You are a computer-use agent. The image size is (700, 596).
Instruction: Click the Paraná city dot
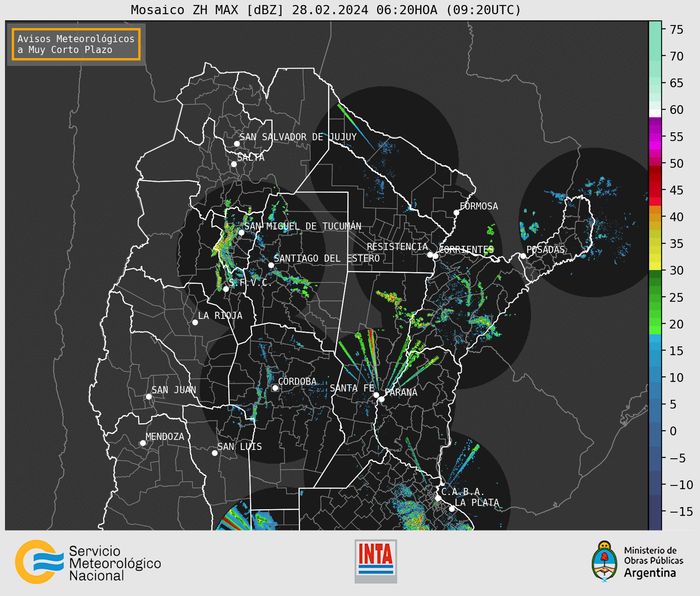pos(382,399)
